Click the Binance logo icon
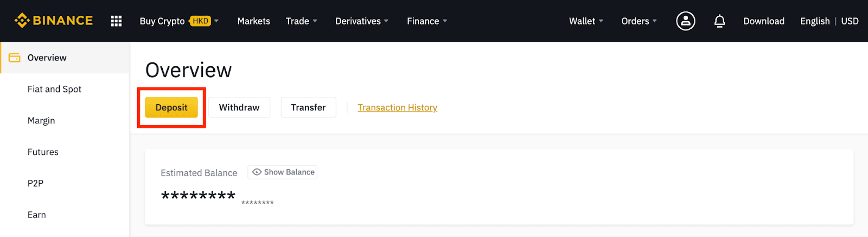This screenshot has height=237, width=868. pos(22,21)
